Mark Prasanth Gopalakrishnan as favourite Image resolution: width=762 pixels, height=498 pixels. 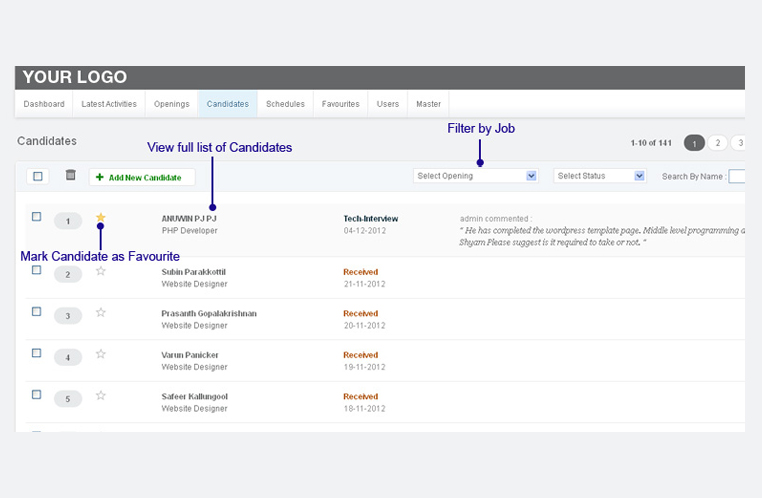(x=100, y=313)
